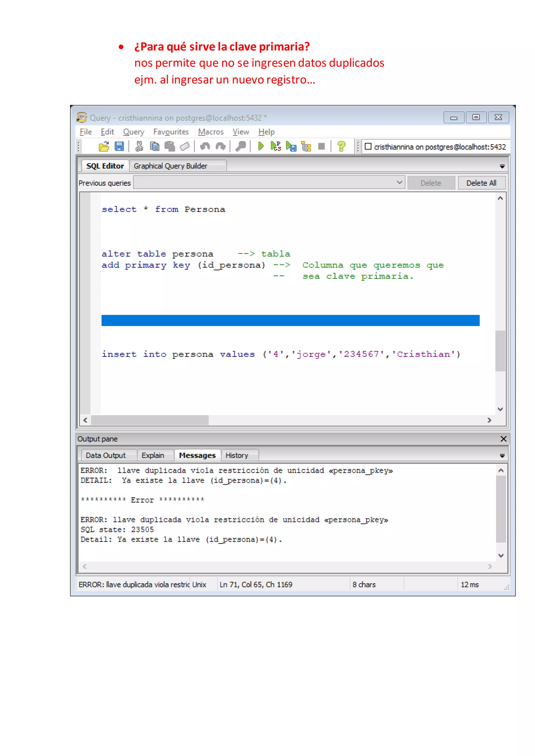Click the Delete button
The height and width of the screenshot is (756, 535).
(431, 183)
